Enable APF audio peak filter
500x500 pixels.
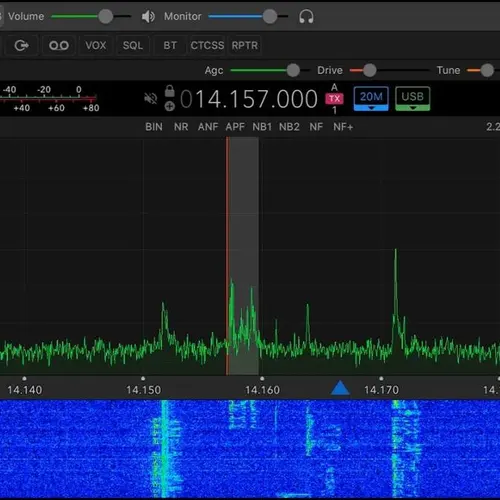click(235, 127)
